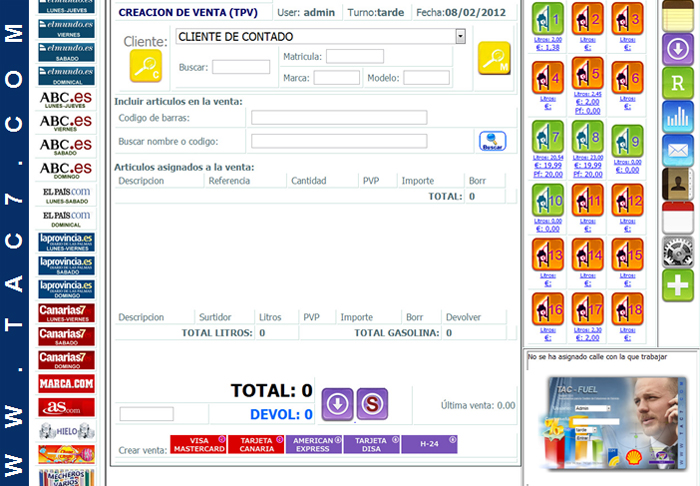
Task: Select fuel pump number 1
Action: [x=547, y=19]
